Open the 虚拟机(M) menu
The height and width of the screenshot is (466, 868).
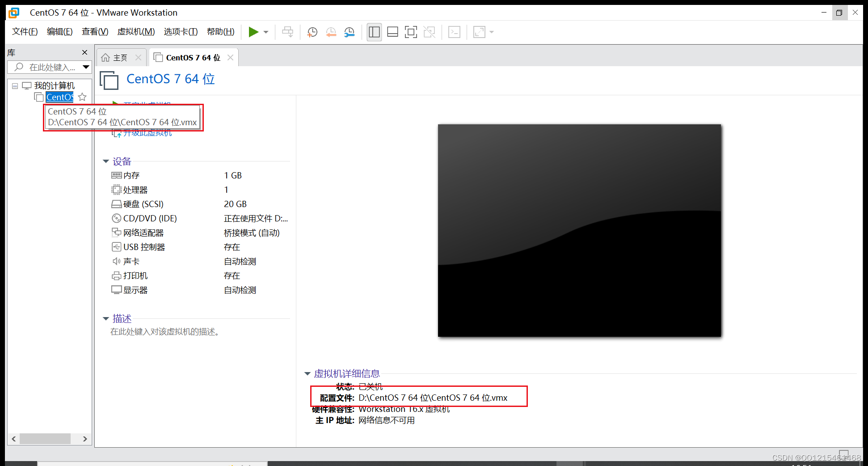click(x=136, y=32)
